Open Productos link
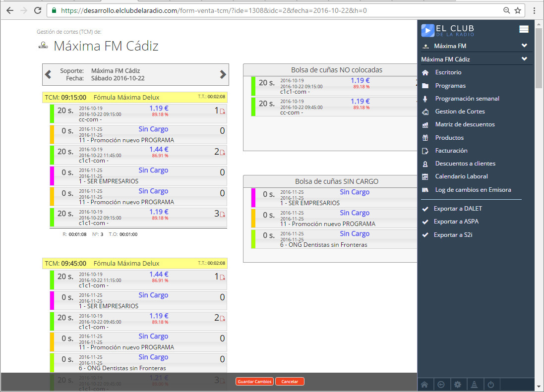The width and height of the screenshot is (544, 392). point(449,138)
